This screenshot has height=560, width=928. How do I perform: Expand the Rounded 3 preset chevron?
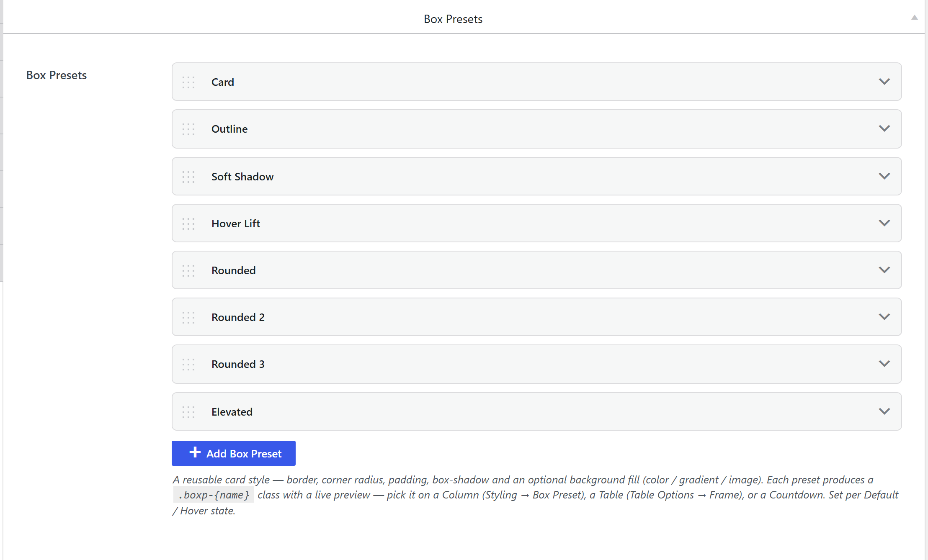coord(884,364)
